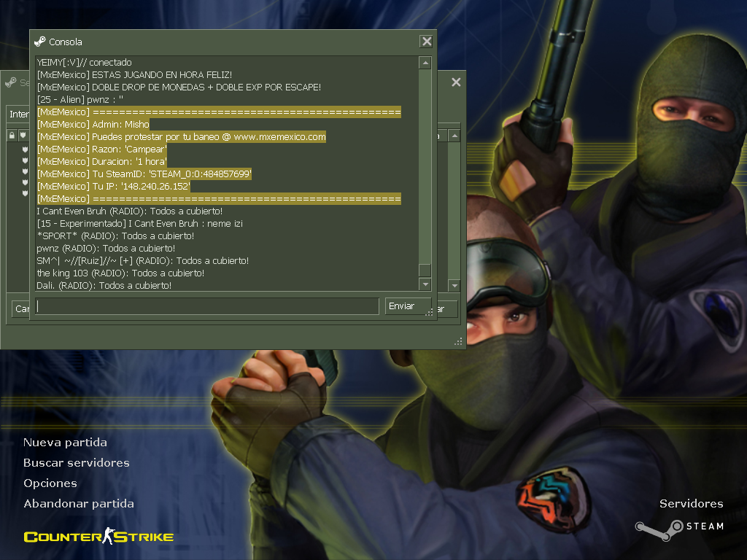
Task: Switch to the Internet tab in the server browser
Action: (19, 114)
